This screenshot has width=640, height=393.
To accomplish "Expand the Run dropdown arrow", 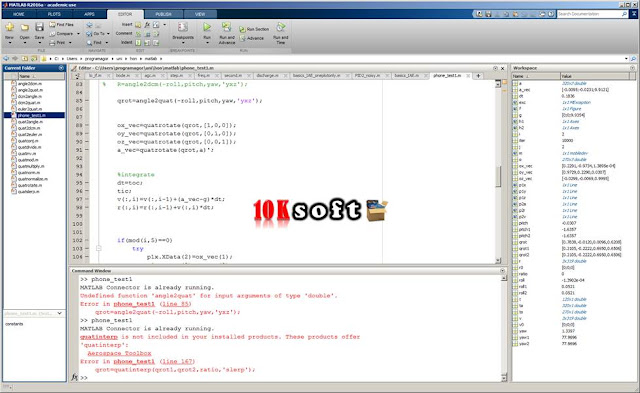I will pos(207,43).
